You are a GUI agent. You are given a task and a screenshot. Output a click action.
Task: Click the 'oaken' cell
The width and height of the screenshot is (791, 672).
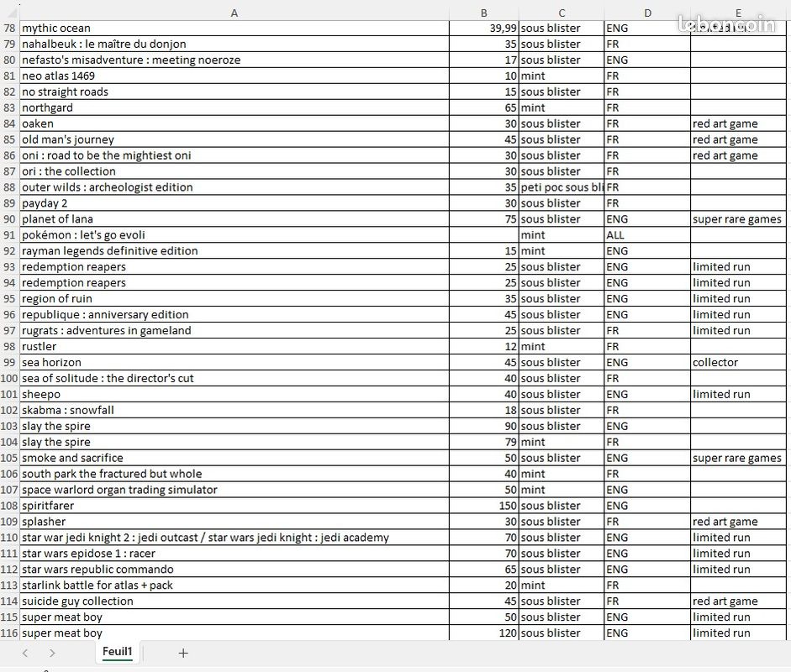click(234, 123)
